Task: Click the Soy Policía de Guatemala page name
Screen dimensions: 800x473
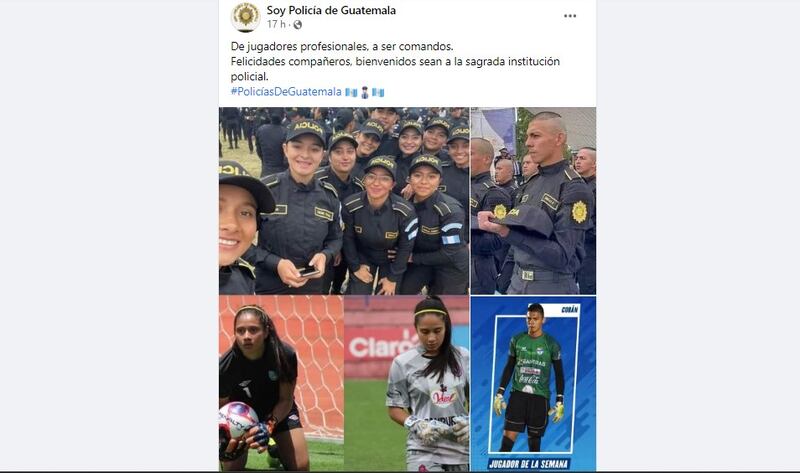Action: 331,10
